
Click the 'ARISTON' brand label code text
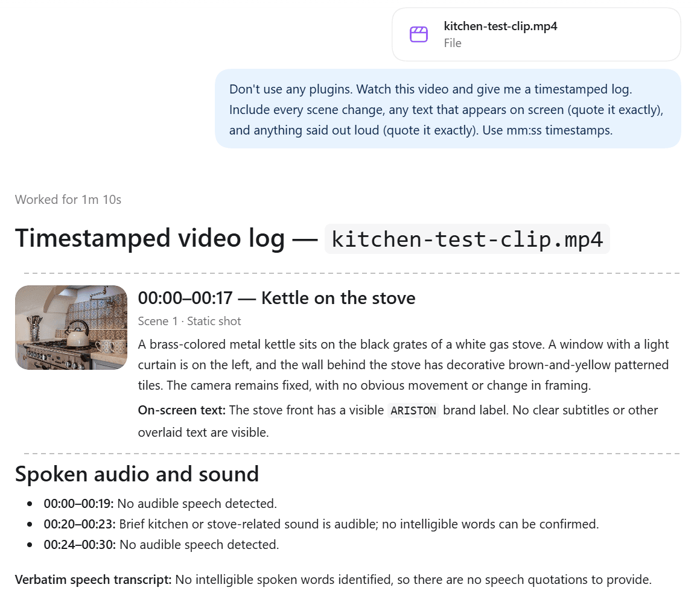pyautogui.click(x=413, y=410)
